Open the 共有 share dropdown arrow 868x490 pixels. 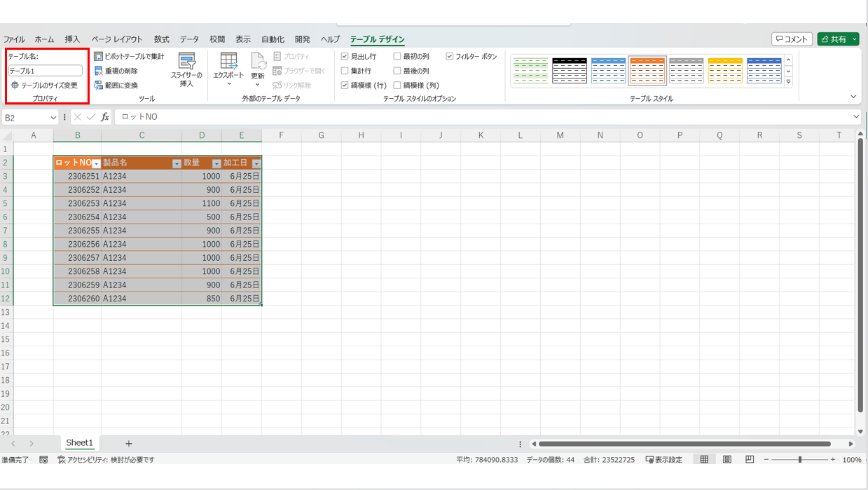point(855,39)
